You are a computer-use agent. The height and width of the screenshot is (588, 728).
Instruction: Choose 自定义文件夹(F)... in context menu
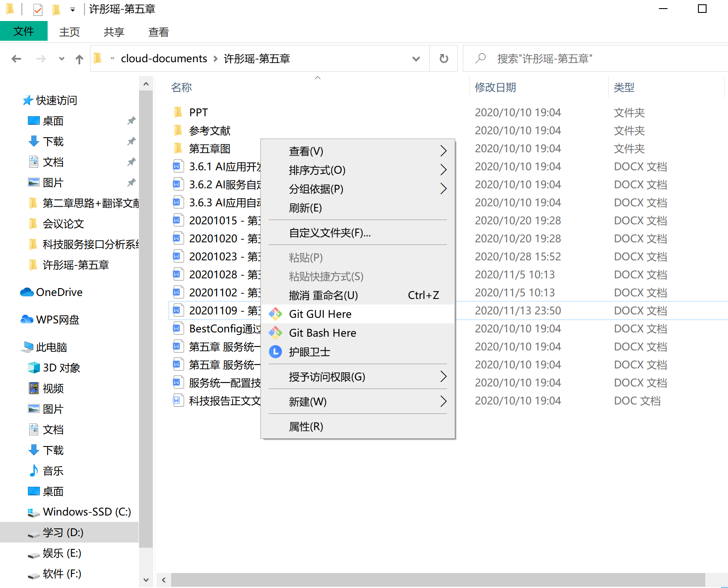(358, 232)
